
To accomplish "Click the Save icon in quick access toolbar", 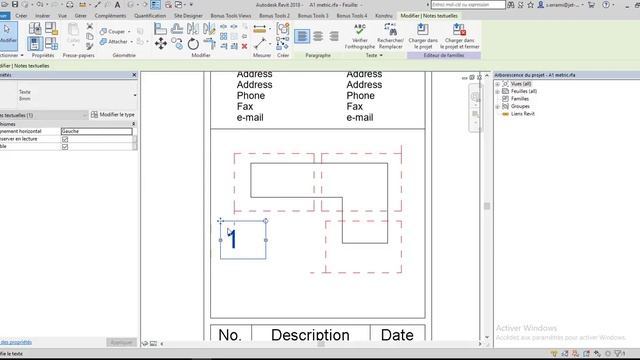I will 15,4.
